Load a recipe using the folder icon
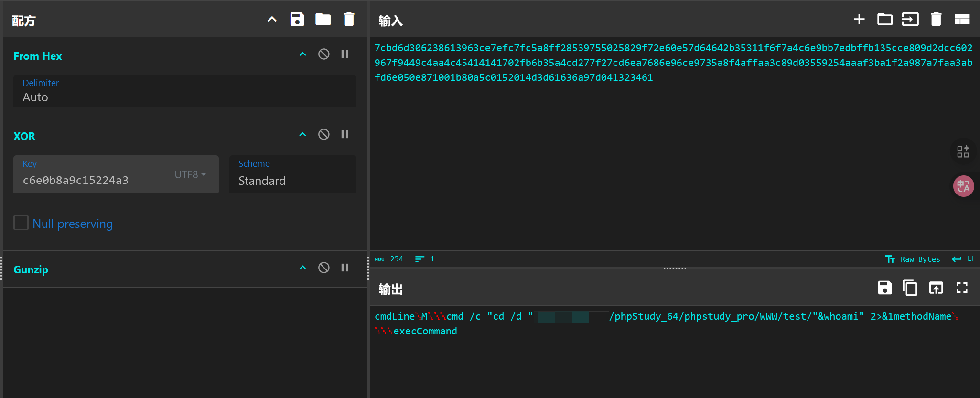 click(x=323, y=20)
